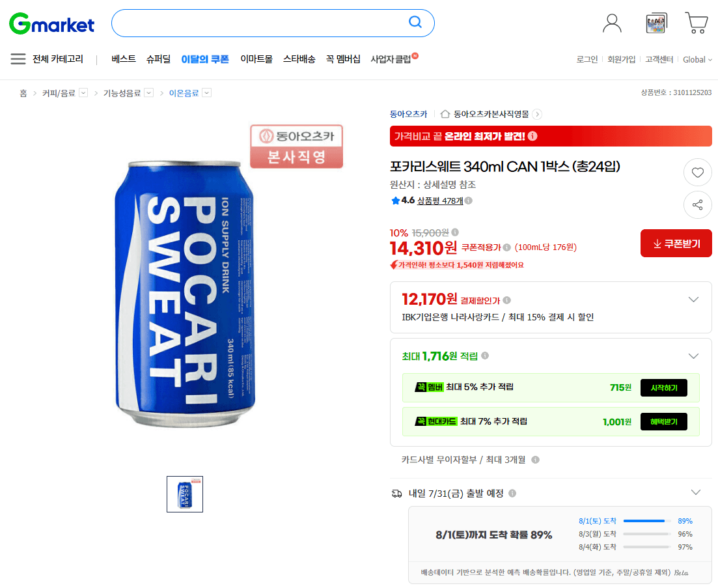Open the 이온음료 breadcrumb dropdown

click(207, 93)
